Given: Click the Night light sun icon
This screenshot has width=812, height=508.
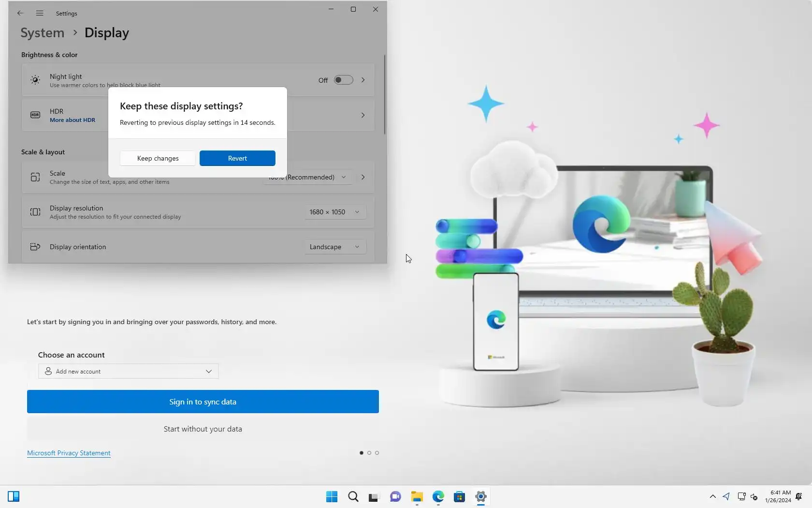Looking at the screenshot, I should [35, 80].
